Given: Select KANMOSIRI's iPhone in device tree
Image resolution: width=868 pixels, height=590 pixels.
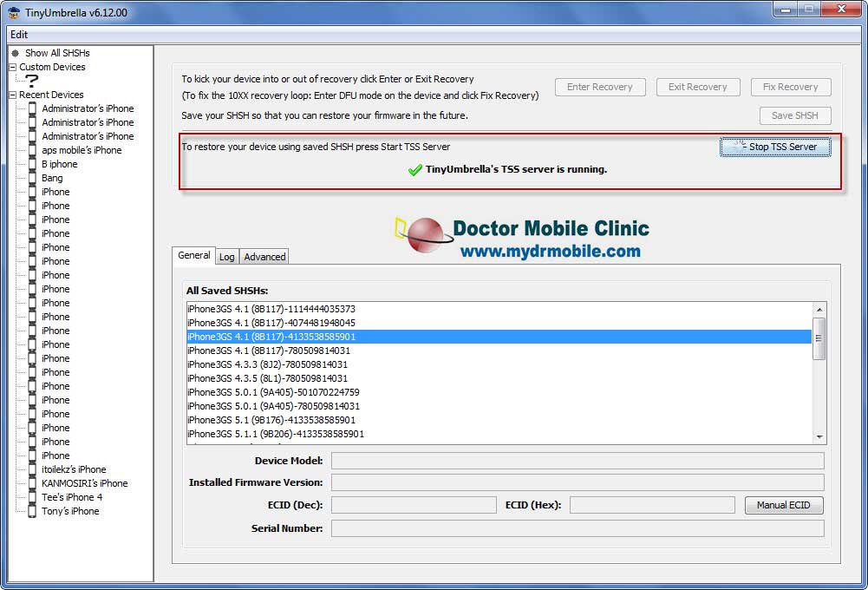Looking at the screenshot, I should pyautogui.click(x=85, y=483).
